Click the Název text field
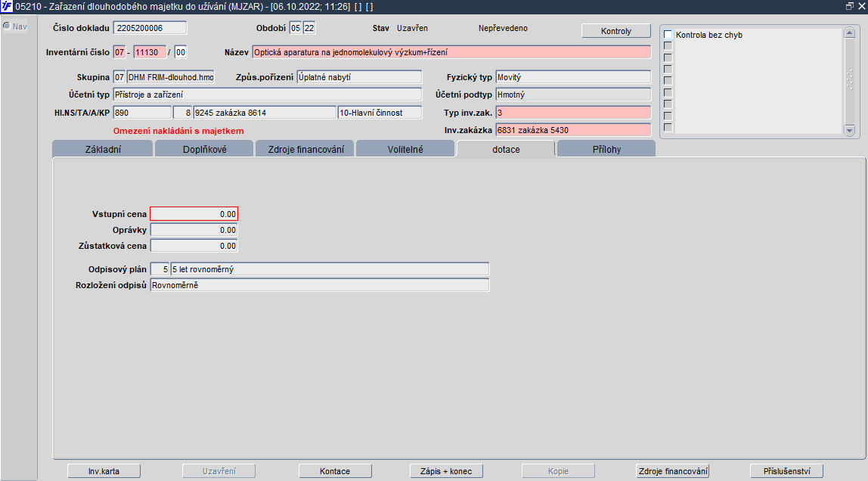Image resolution: width=868 pixels, height=481 pixels. (x=451, y=52)
